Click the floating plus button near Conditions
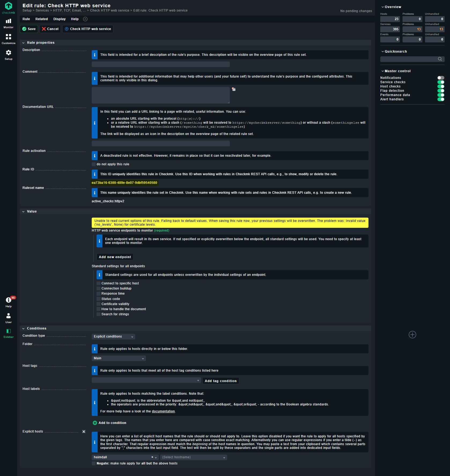The image size is (450, 476). [412, 335]
